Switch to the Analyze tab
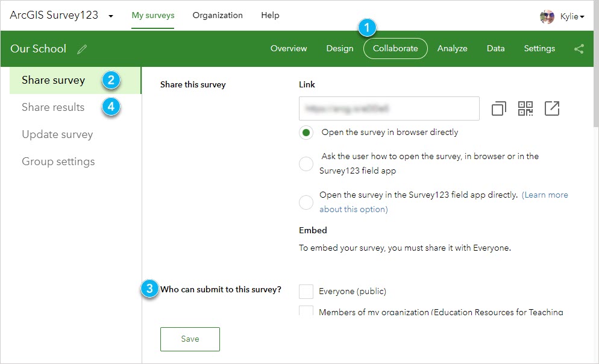Viewport: 599px width, 364px height. coord(452,49)
